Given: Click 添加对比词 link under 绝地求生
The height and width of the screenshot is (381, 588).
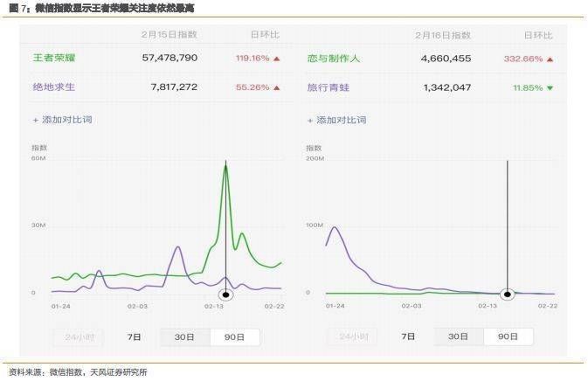Looking at the screenshot, I should click(63, 120).
